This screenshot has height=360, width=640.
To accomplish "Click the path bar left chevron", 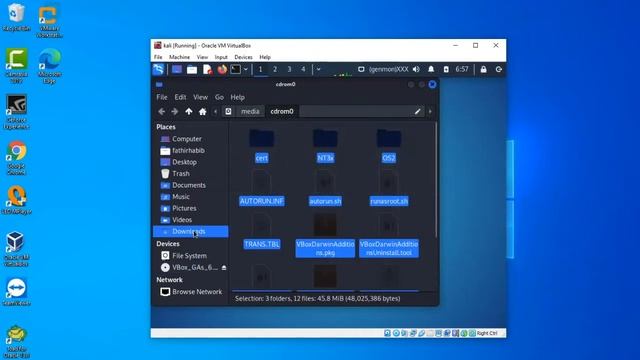I will click(216, 111).
